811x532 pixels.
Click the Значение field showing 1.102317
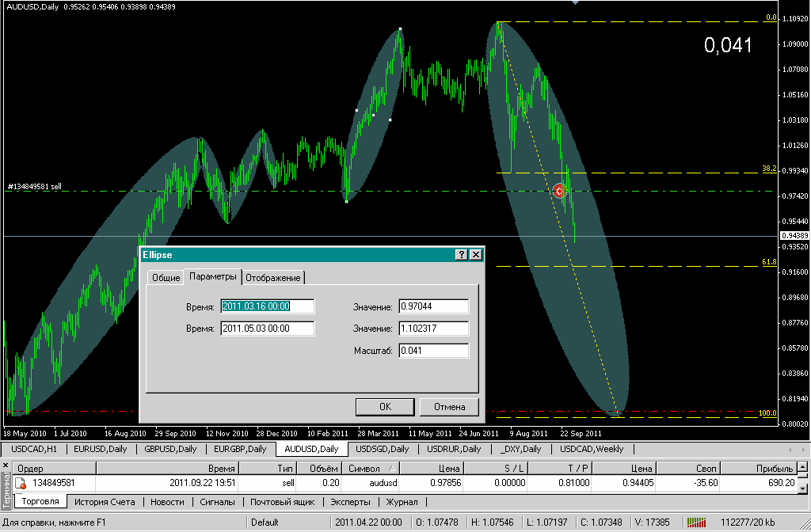click(433, 329)
